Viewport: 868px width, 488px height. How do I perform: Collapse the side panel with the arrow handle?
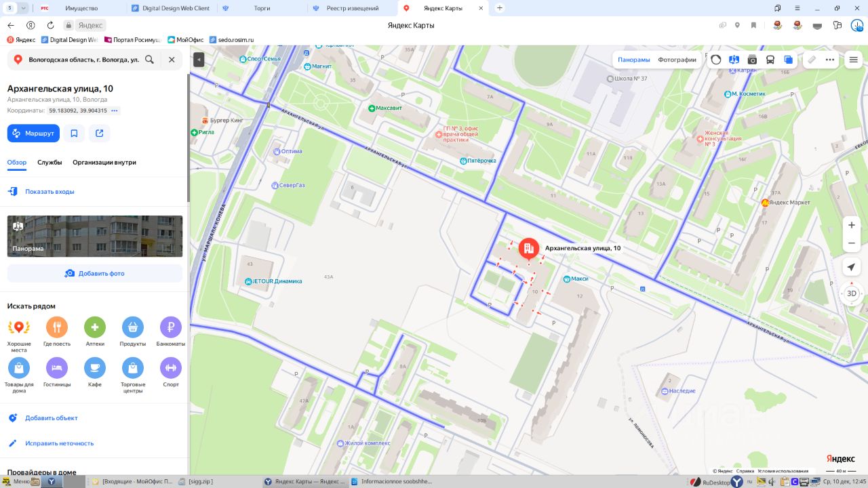pos(199,60)
